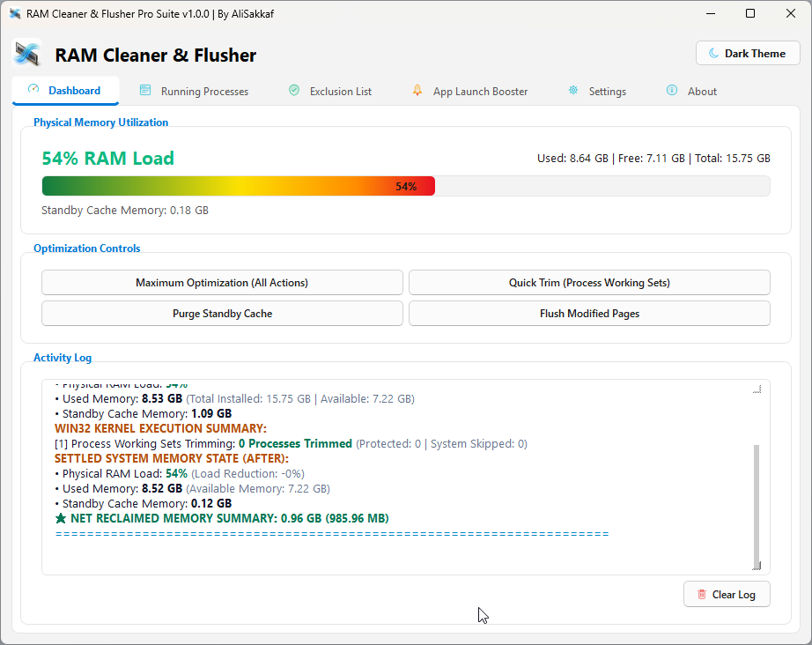Click the Exclusion List checkmark icon
Screen dimensions: 812x645
[x=294, y=90]
